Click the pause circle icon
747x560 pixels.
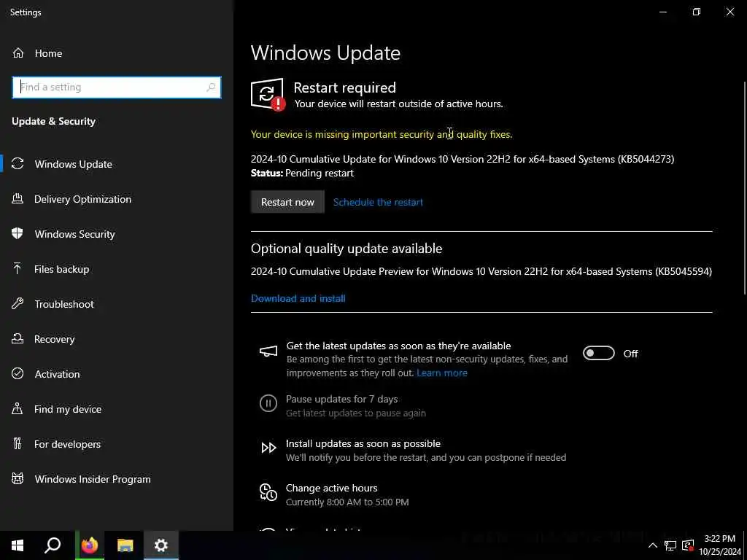point(268,404)
